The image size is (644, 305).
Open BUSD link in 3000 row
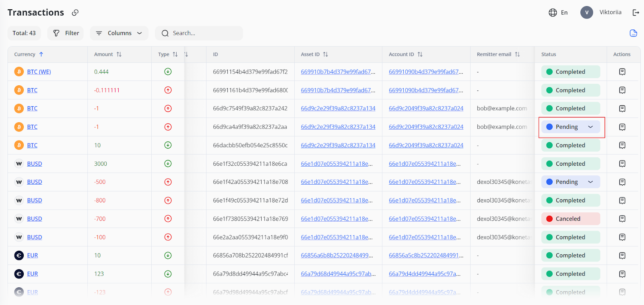pyautogui.click(x=35, y=164)
